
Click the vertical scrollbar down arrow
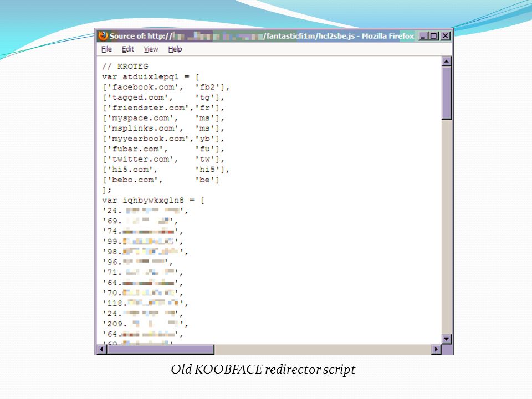[x=447, y=339]
